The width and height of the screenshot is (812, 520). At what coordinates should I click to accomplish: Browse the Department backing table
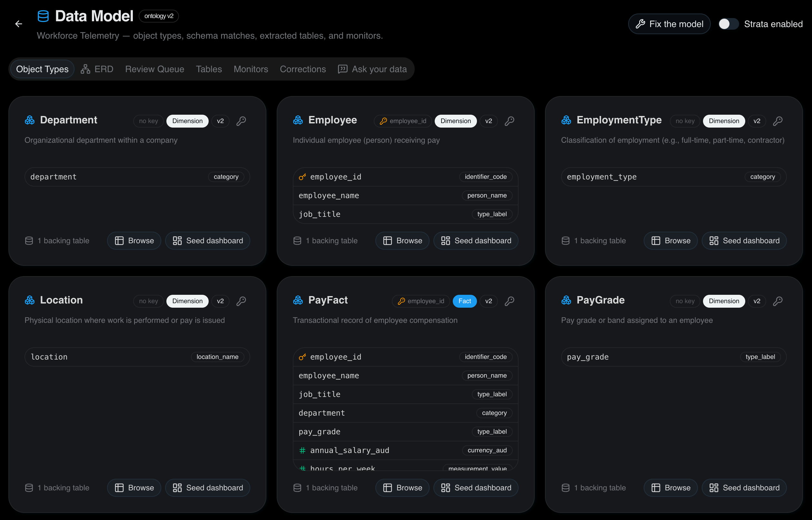(134, 241)
